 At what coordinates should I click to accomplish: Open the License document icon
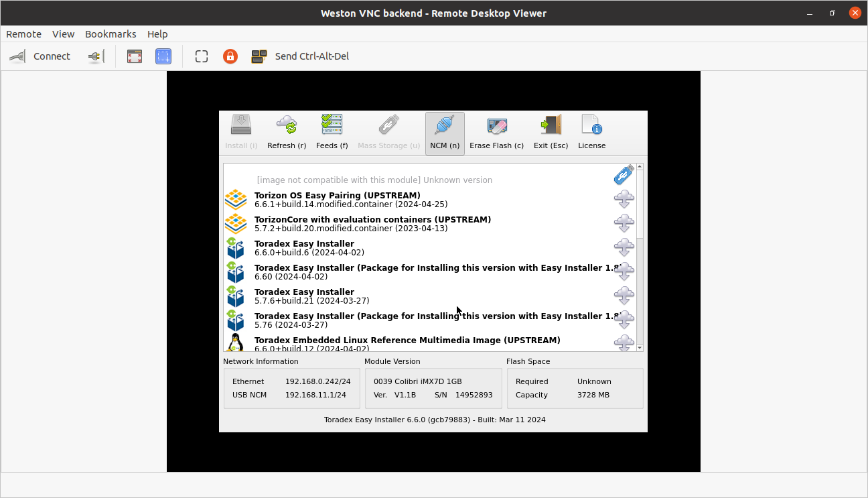tap(591, 125)
